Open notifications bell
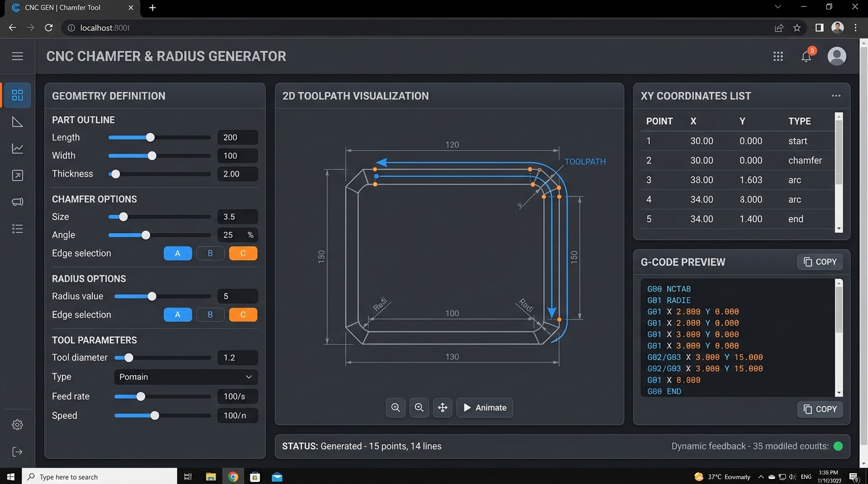This screenshot has height=484, width=868. pos(806,57)
